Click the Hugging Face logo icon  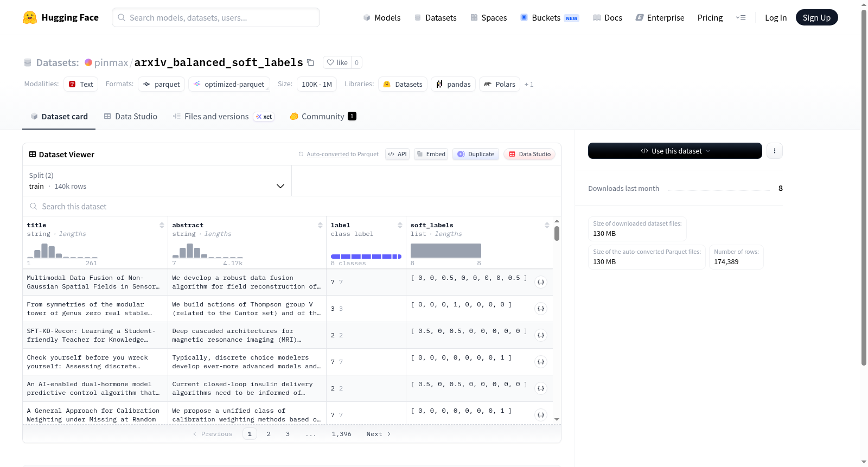(30, 17)
